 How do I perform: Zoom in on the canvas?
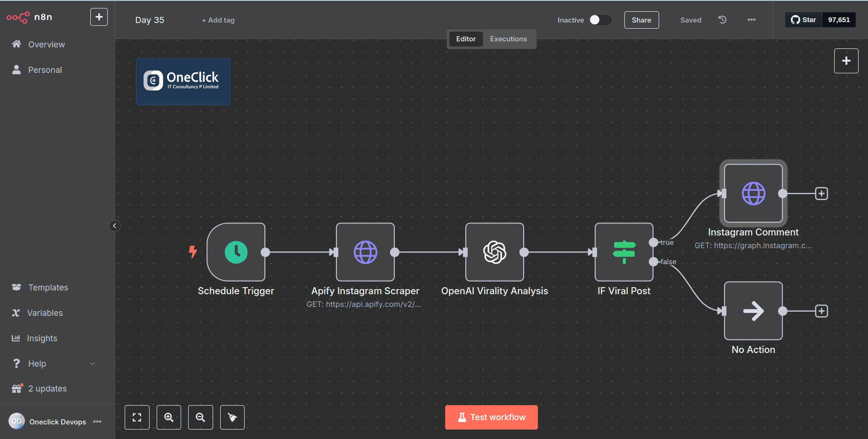point(169,417)
